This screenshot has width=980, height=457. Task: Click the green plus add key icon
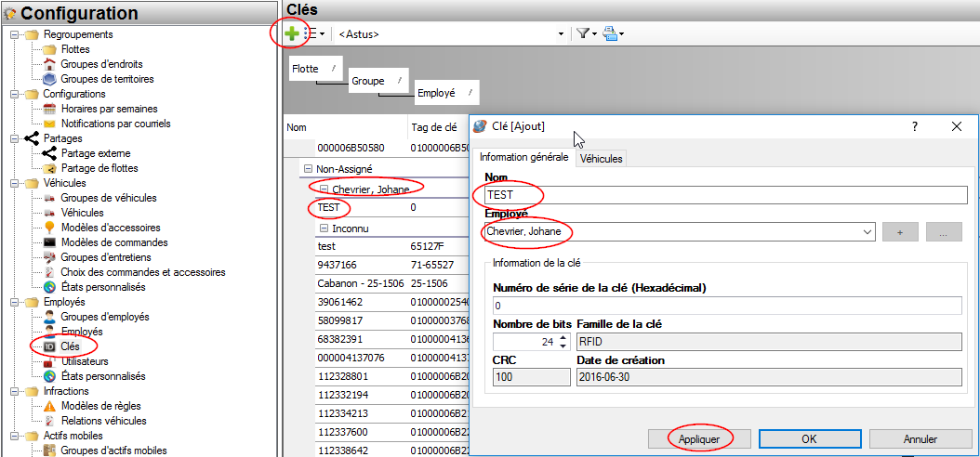(292, 33)
